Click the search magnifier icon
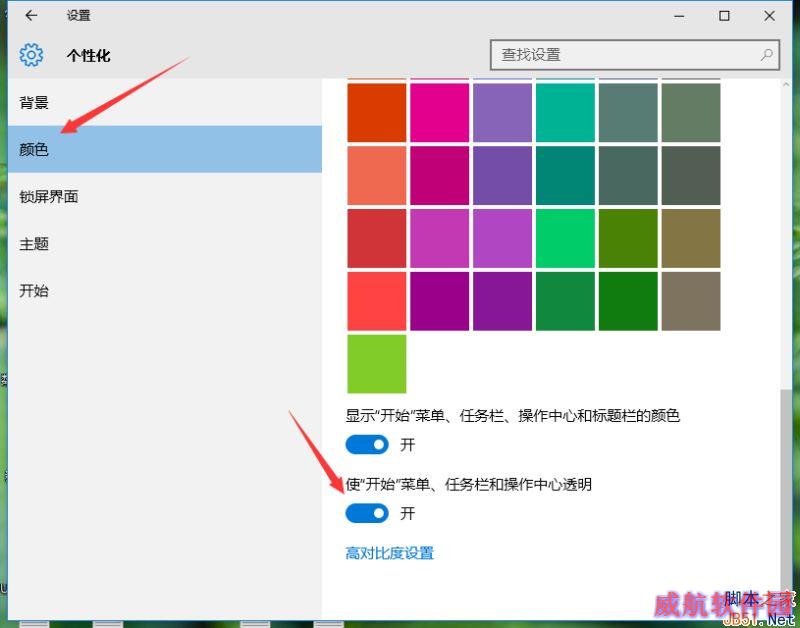Image resolution: width=800 pixels, height=628 pixels. [x=766, y=55]
